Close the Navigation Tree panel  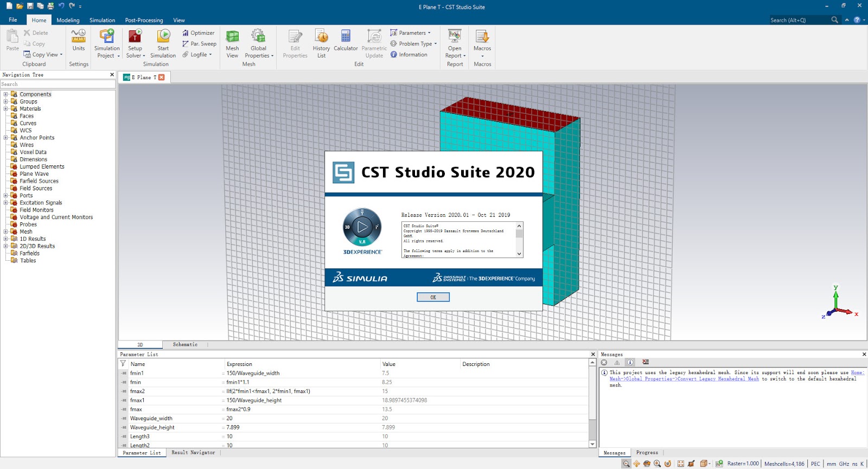point(112,75)
